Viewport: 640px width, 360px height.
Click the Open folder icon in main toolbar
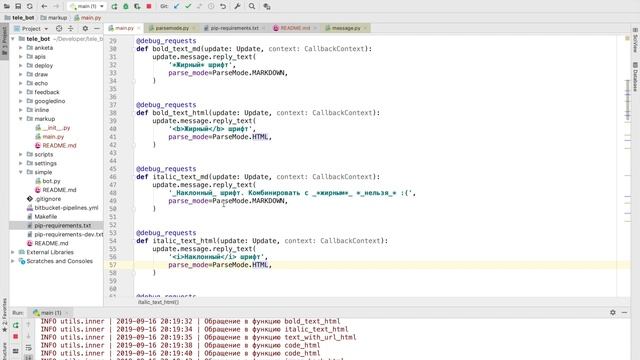click(x=7, y=6)
